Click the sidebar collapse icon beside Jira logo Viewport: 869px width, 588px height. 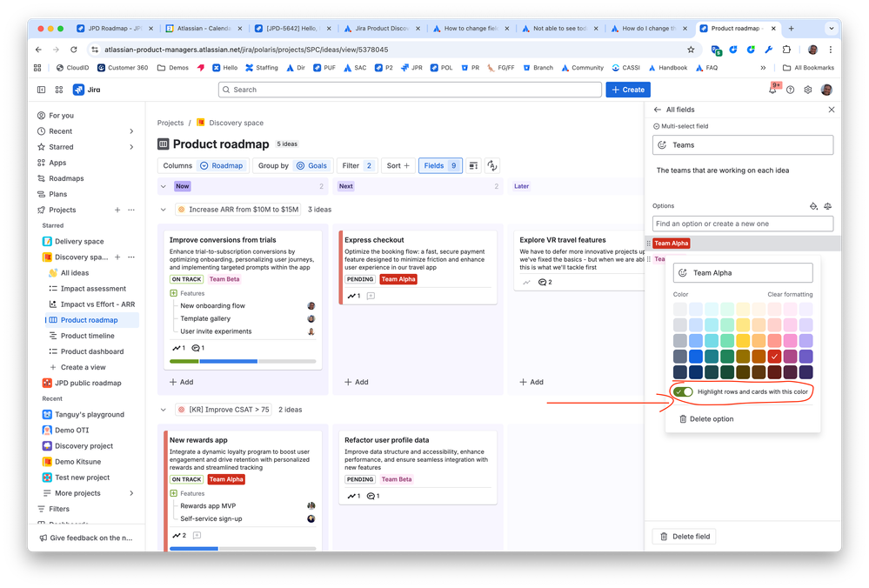click(x=41, y=90)
